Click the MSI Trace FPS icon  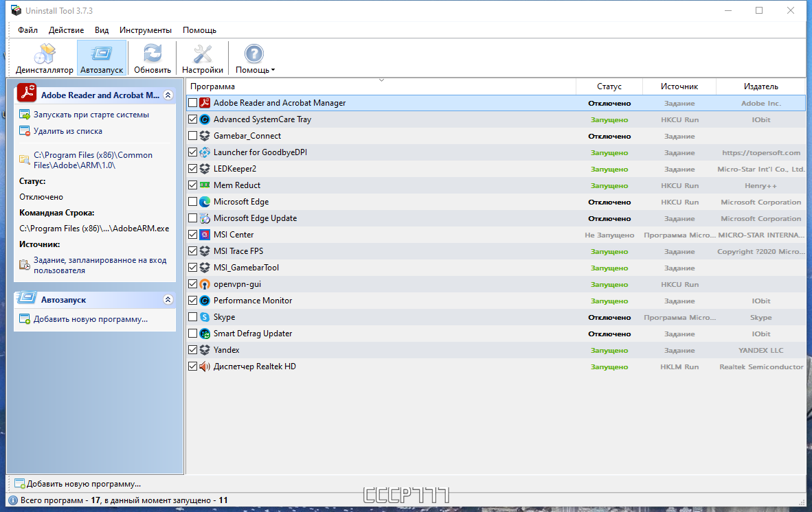205,251
